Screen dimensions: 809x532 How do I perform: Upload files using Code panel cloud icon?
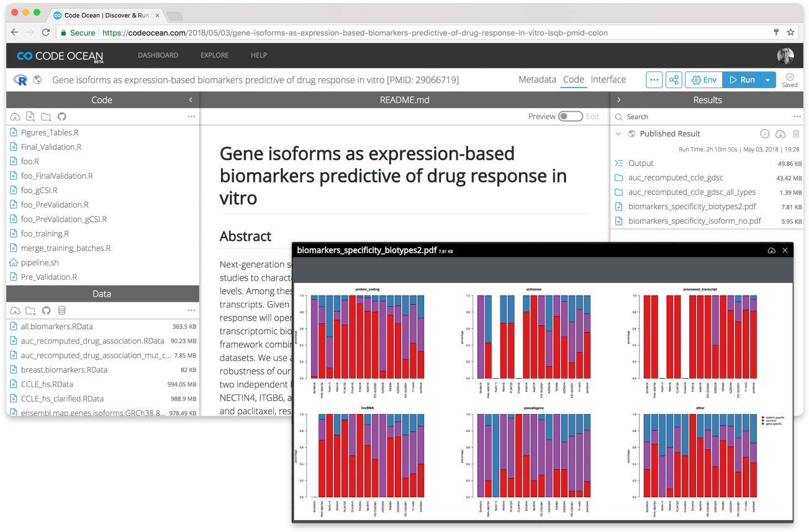click(15, 117)
